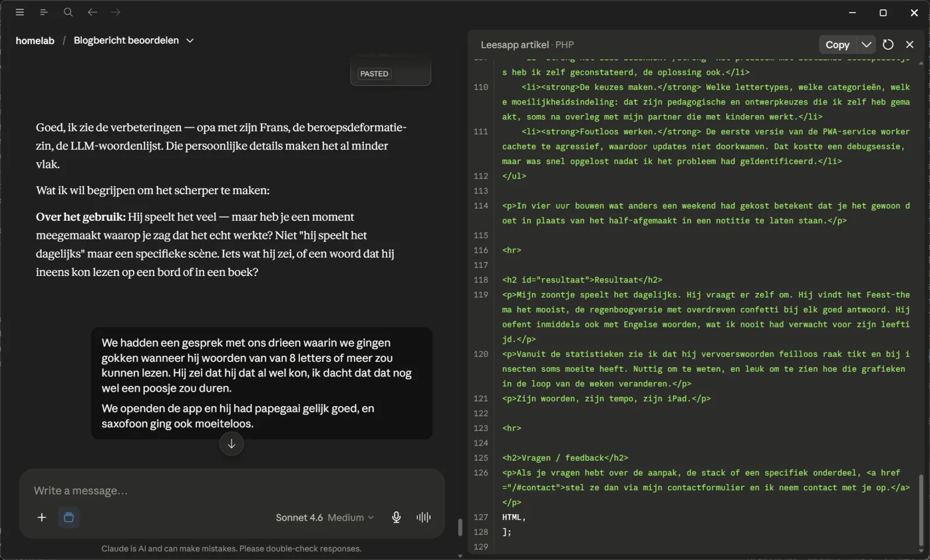Image resolution: width=930 pixels, height=560 pixels.
Task: Click the Blogbericht beoordelen title
Action: point(126,41)
